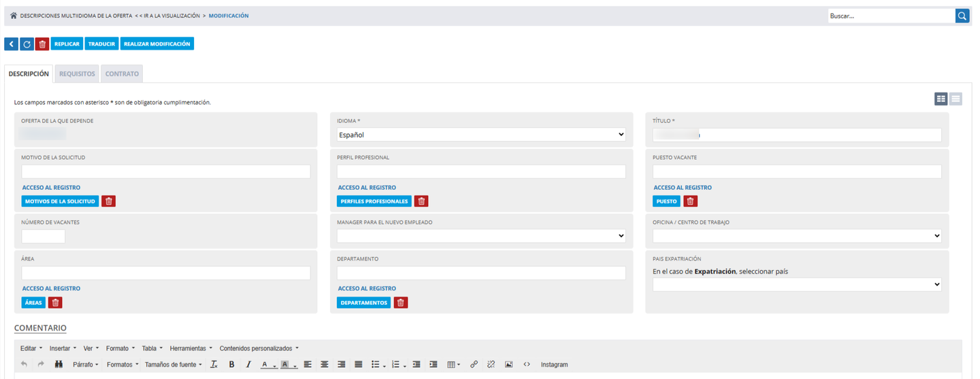Click trash icon next to Áreas button
This screenshot has width=980, height=379.
coord(55,303)
